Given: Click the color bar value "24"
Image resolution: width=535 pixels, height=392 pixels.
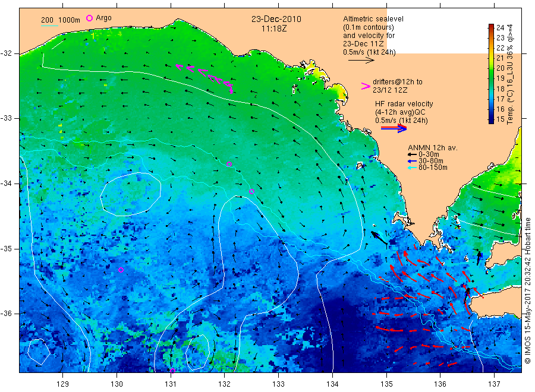Looking at the screenshot, I should pyautogui.click(x=500, y=27).
